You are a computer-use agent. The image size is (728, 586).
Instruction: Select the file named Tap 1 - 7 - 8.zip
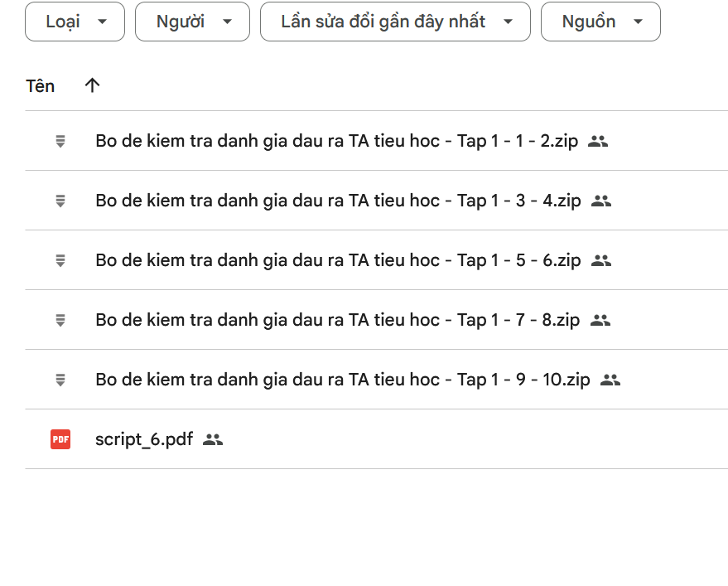click(337, 320)
